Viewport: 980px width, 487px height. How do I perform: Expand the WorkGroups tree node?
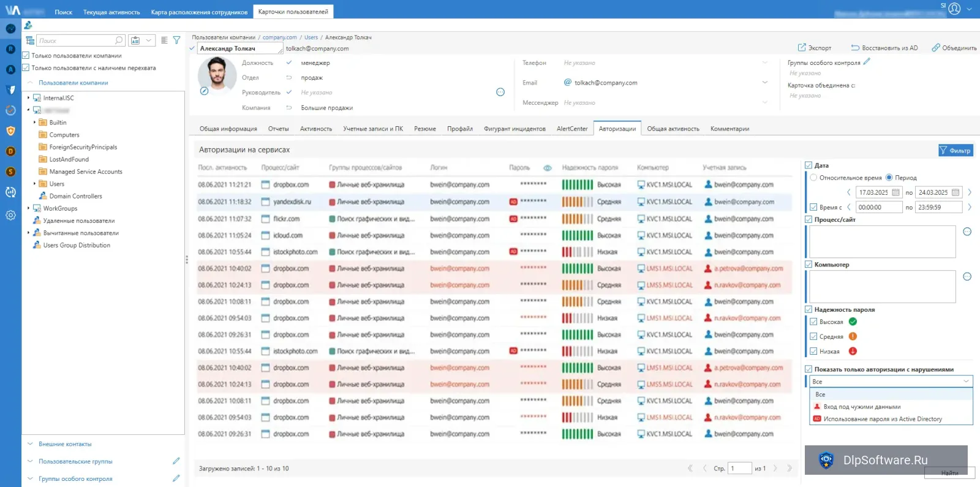tap(28, 208)
